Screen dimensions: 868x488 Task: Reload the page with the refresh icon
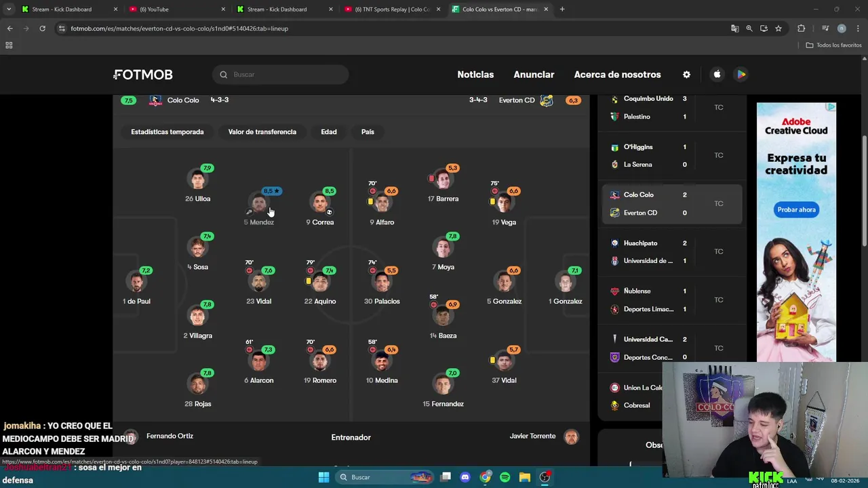[42, 28]
